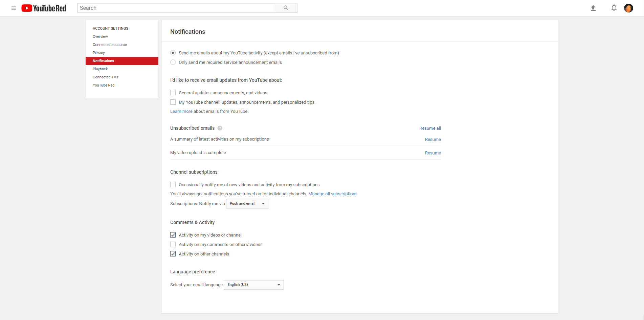Check 'Activity on my comments on others' videos'

[x=173, y=244]
